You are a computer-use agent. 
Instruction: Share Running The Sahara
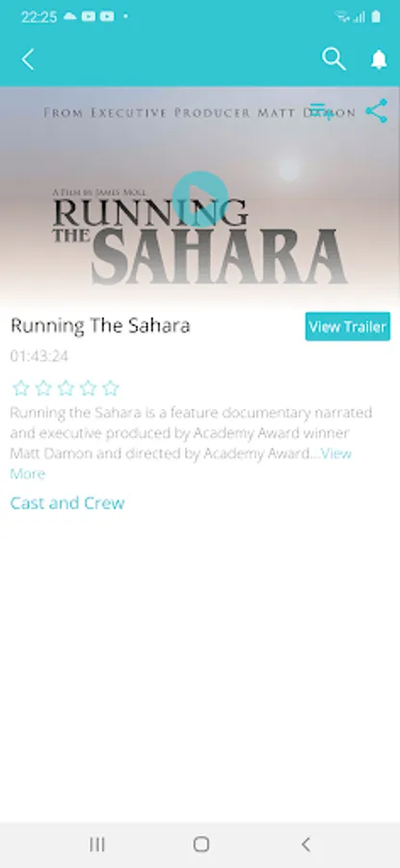376,111
